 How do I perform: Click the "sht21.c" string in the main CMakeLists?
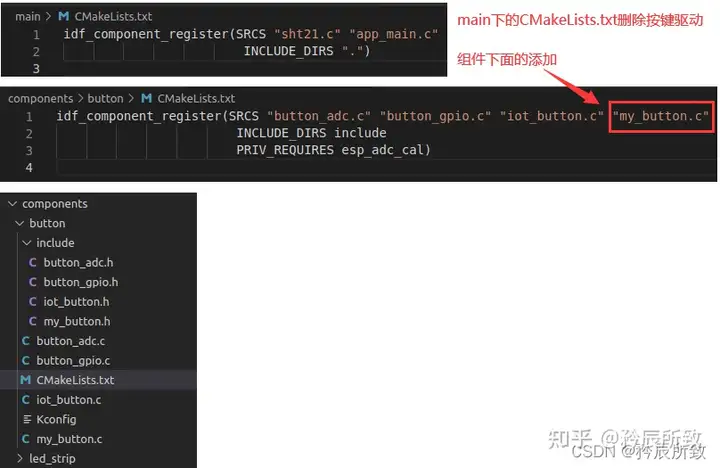point(307,34)
